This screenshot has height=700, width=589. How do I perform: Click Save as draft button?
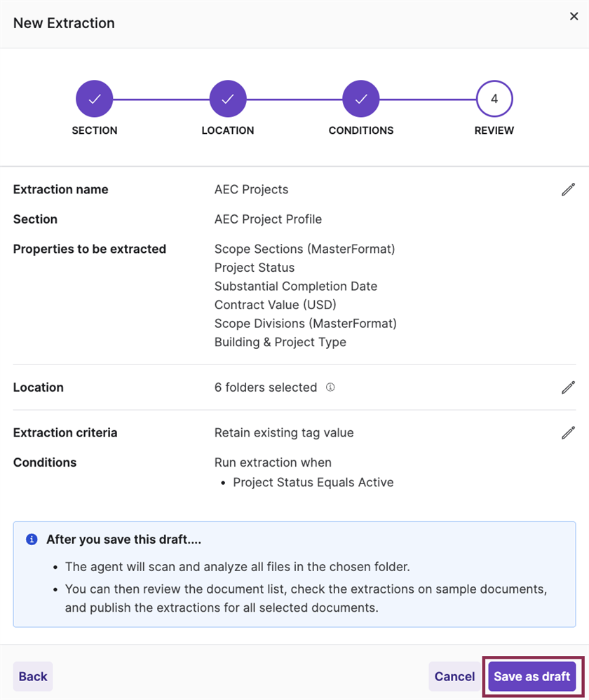pyautogui.click(x=532, y=676)
